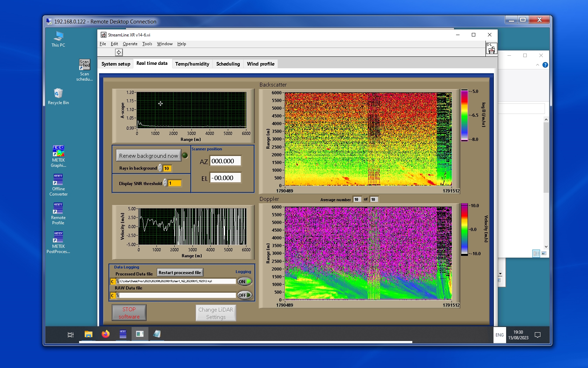Click the Backscatter color scale bar
The height and width of the screenshot is (368, 588).
tap(464, 115)
